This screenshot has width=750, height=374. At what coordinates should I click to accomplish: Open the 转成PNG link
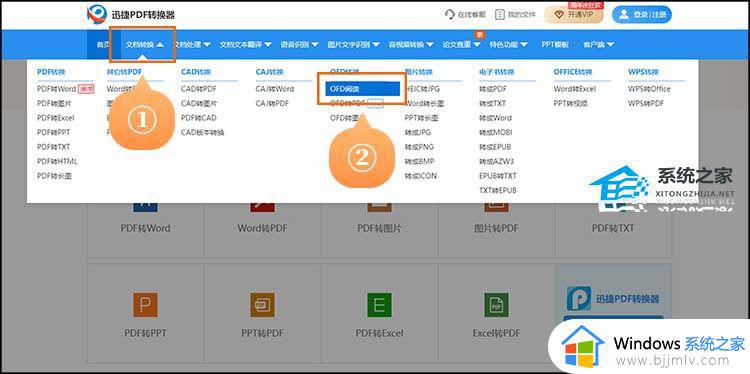click(419, 147)
